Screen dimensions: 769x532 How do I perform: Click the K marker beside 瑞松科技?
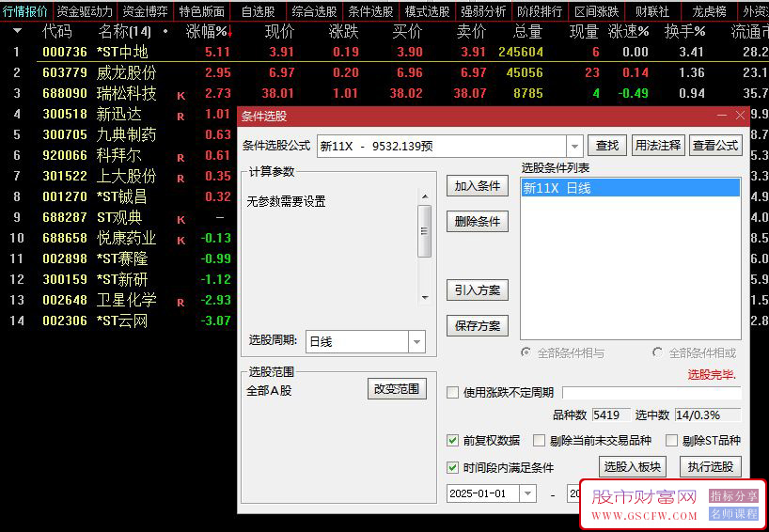pyautogui.click(x=181, y=96)
